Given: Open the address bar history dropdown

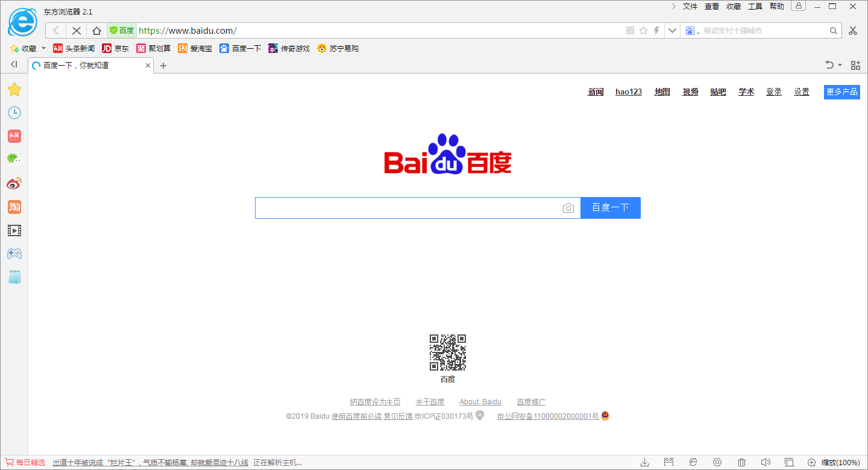Looking at the screenshot, I should pos(671,30).
